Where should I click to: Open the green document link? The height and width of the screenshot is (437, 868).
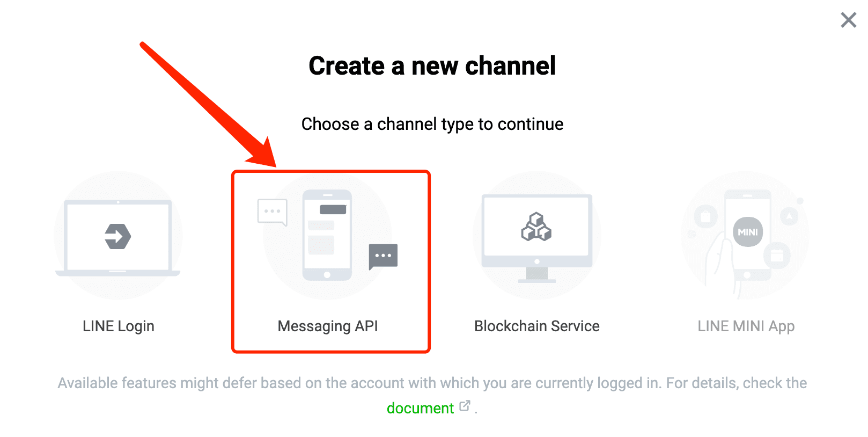pyautogui.click(x=421, y=408)
